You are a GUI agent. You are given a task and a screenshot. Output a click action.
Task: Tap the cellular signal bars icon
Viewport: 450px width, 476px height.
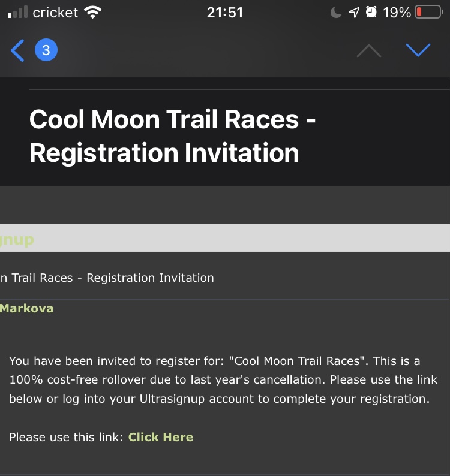pos(18,13)
